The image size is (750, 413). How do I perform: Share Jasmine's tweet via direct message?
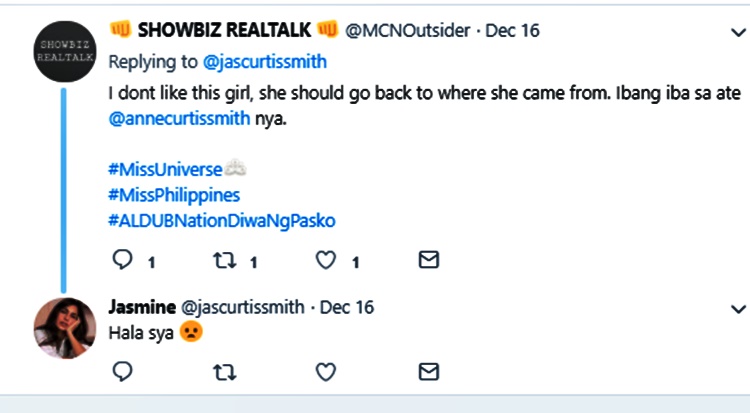(x=428, y=372)
